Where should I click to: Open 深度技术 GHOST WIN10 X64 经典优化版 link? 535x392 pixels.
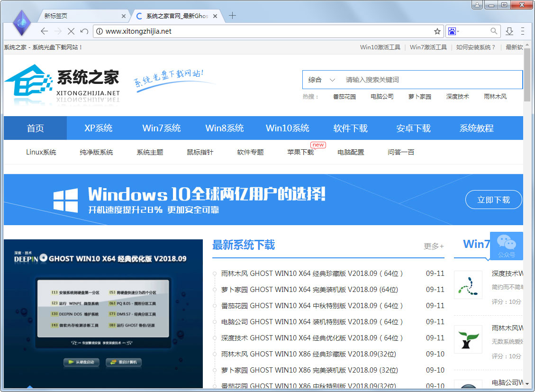(x=312, y=338)
